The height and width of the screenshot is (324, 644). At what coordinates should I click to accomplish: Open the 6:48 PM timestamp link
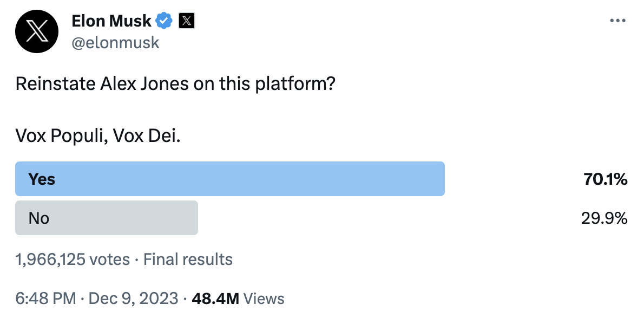point(45,299)
